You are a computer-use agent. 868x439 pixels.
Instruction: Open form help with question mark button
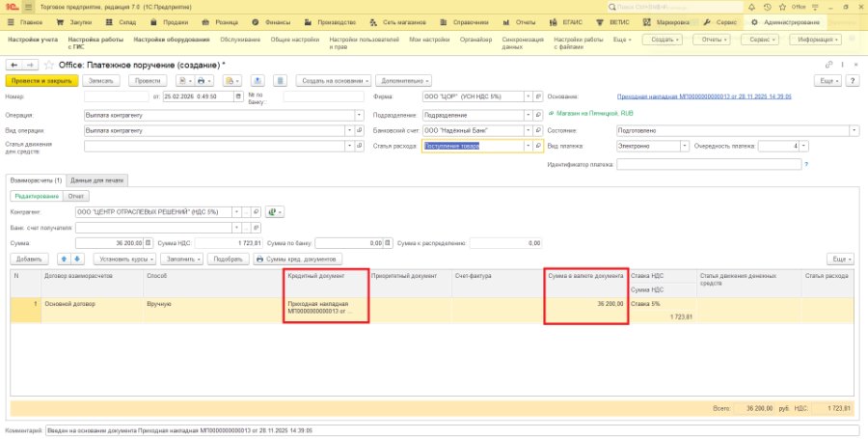854,81
